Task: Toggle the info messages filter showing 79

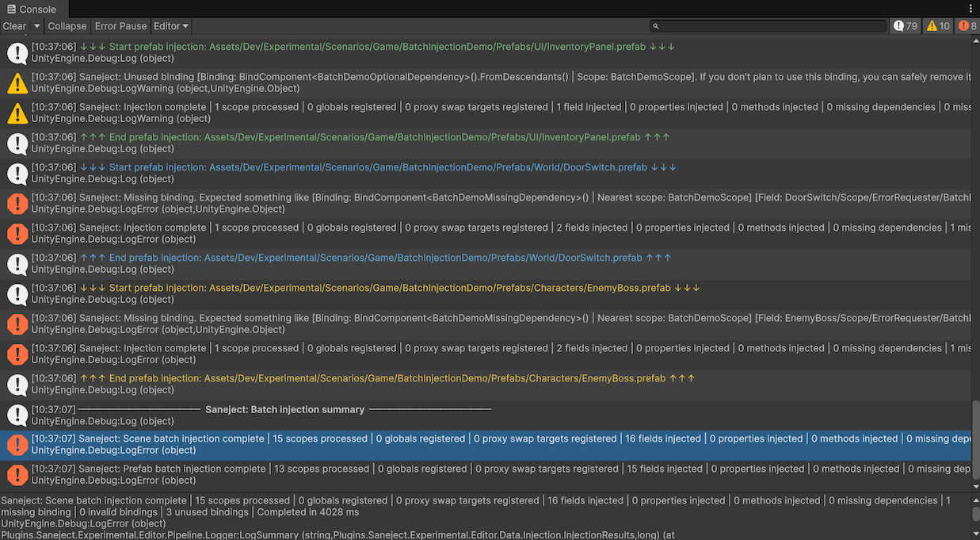Action: (906, 25)
